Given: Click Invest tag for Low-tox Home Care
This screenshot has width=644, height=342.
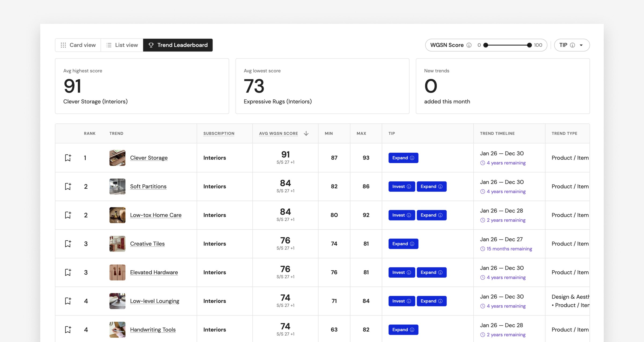Looking at the screenshot, I should tap(402, 215).
